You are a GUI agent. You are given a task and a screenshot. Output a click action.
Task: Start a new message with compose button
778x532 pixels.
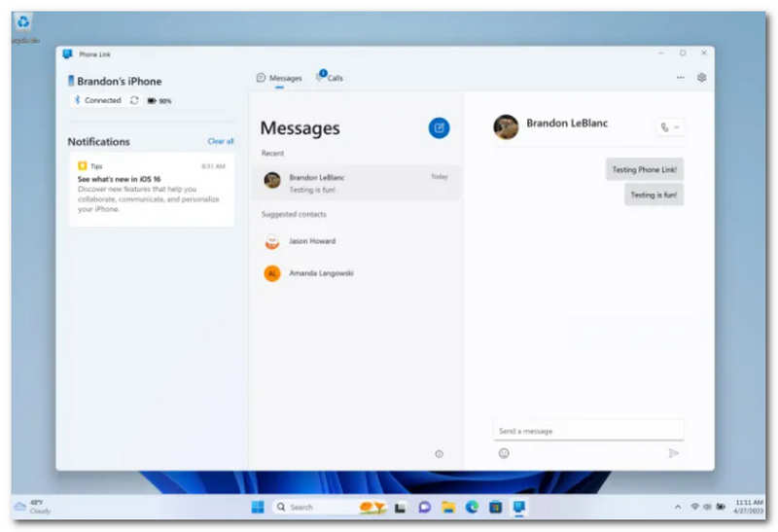coord(439,128)
